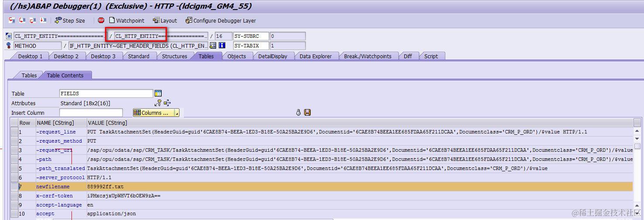Click the ~path name cell
644x220 pixels.
click(61, 159)
